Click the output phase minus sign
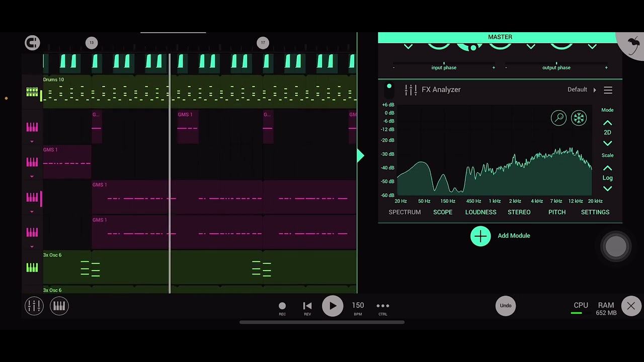 click(506, 67)
